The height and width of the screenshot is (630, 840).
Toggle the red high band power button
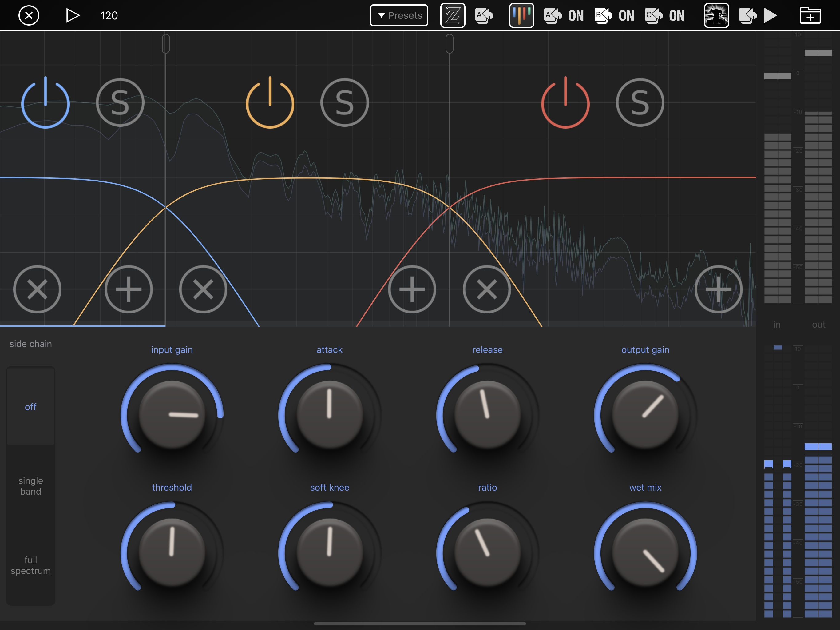click(565, 103)
